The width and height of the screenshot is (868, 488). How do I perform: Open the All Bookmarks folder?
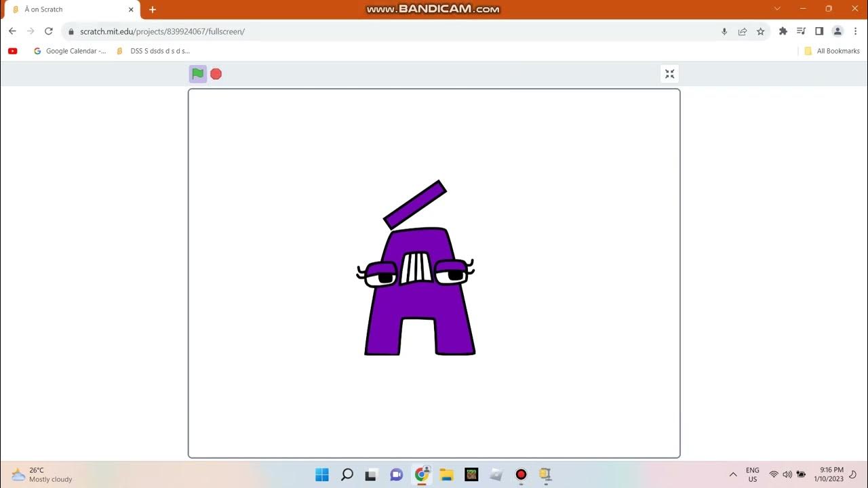pyautogui.click(x=831, y=51)
